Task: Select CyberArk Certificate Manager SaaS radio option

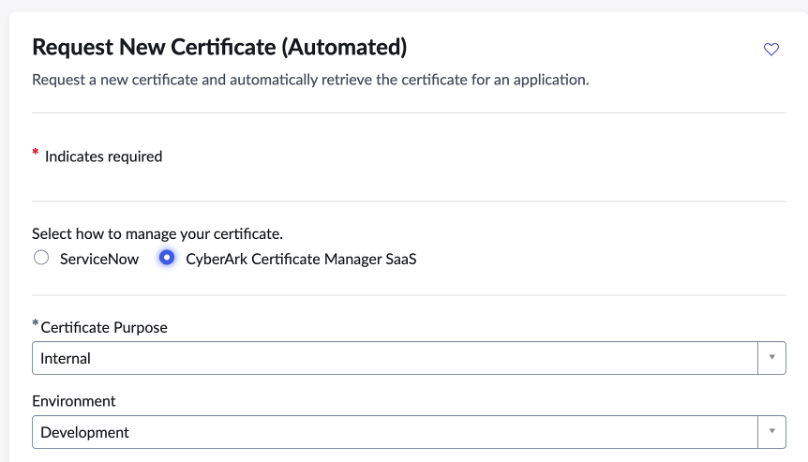Action: (166, 257)
